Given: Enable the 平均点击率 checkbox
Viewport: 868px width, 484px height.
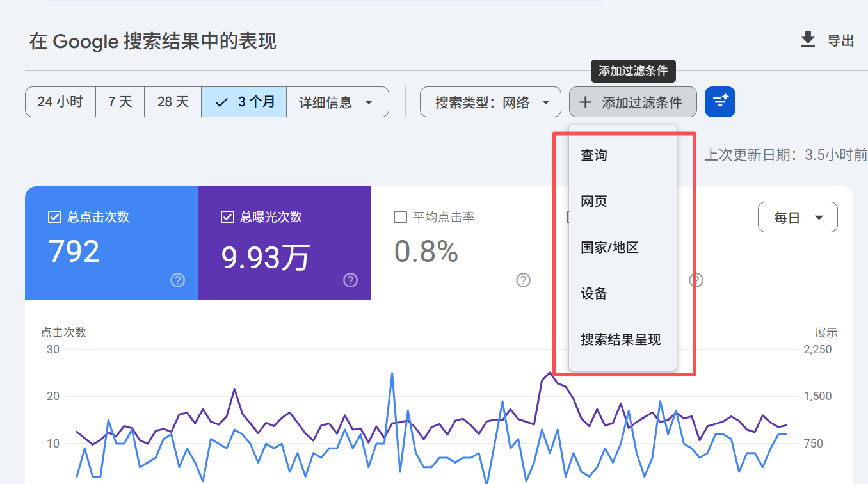Looking at the screenshot, I should tap(400, 217).
